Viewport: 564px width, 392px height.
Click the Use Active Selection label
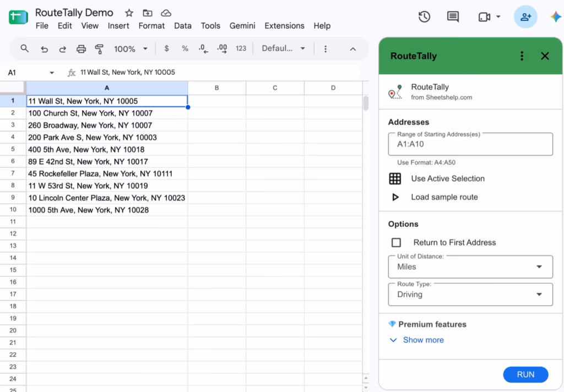tap(448, 179)
